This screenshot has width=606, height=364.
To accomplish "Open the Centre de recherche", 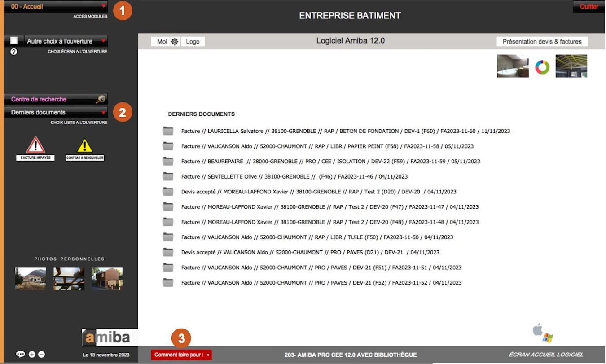I will click(x=56, y=100).
